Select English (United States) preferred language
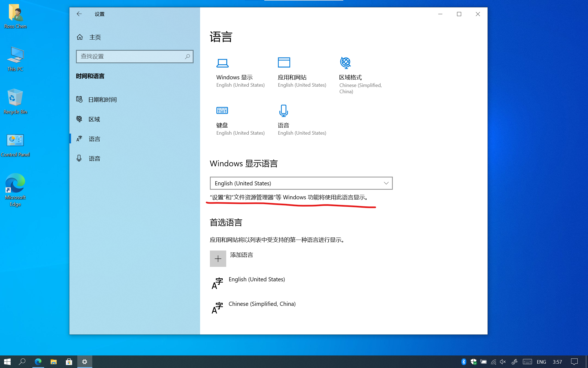The width and height of the screenshot is (588, 368). click(x=256, y=280)
